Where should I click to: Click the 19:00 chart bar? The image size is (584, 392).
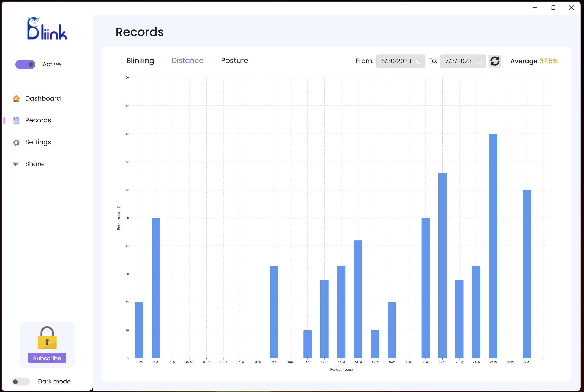pyautogui.click(x=442, y=266)
